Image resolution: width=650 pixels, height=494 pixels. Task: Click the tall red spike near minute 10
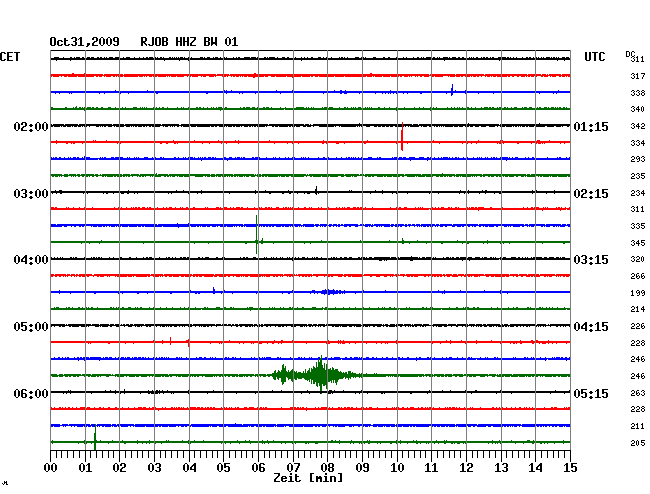402,136
